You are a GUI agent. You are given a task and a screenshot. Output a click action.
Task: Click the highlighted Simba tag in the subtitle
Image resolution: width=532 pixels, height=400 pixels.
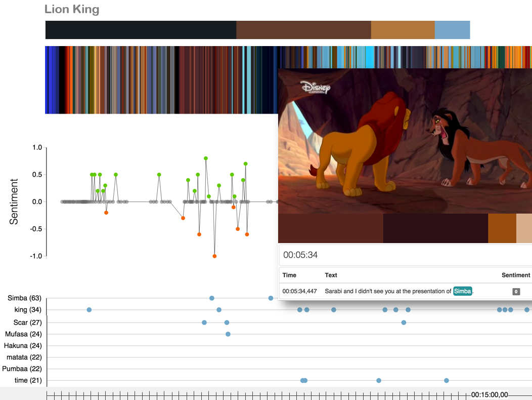462,291
